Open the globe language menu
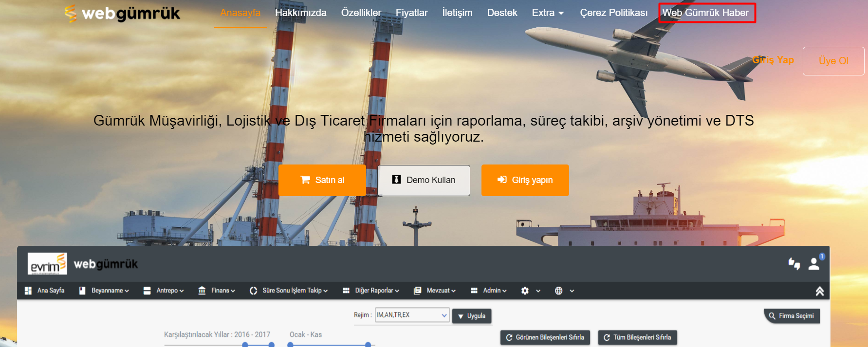This screenshot has height=347, width=868. coord(564,291)
